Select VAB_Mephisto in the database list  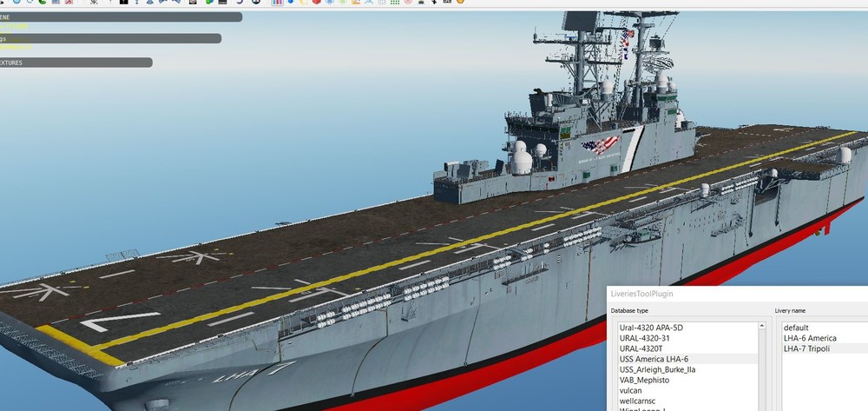coord(647,380)
